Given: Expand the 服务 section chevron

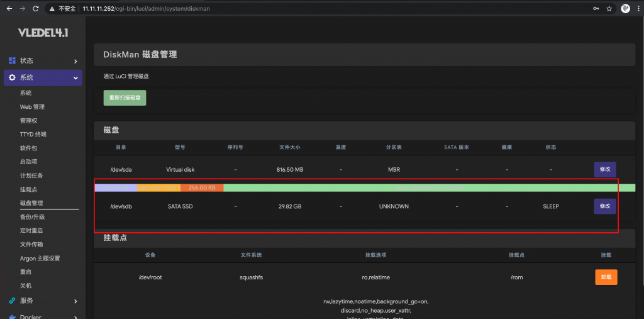Looking at the screenshot, I should coord(75,301).
